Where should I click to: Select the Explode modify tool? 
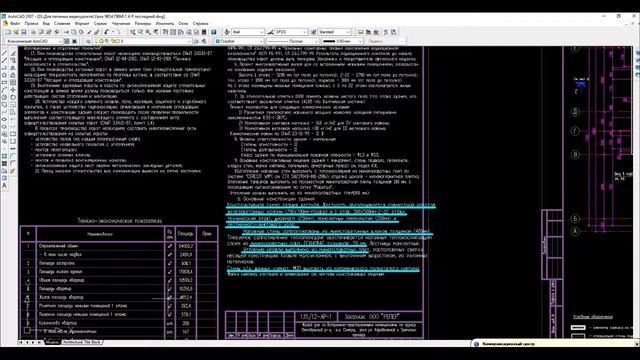click(13, 171)
